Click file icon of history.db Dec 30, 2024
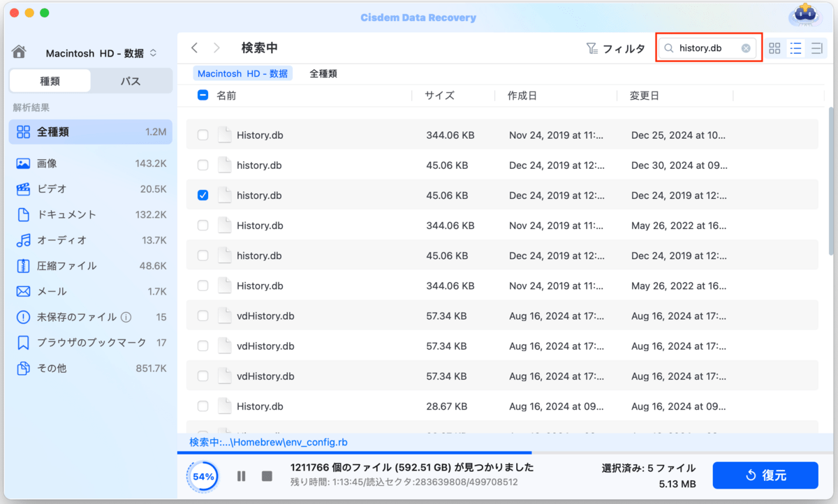Screen dimensions: 838x504 click(224, 165)
